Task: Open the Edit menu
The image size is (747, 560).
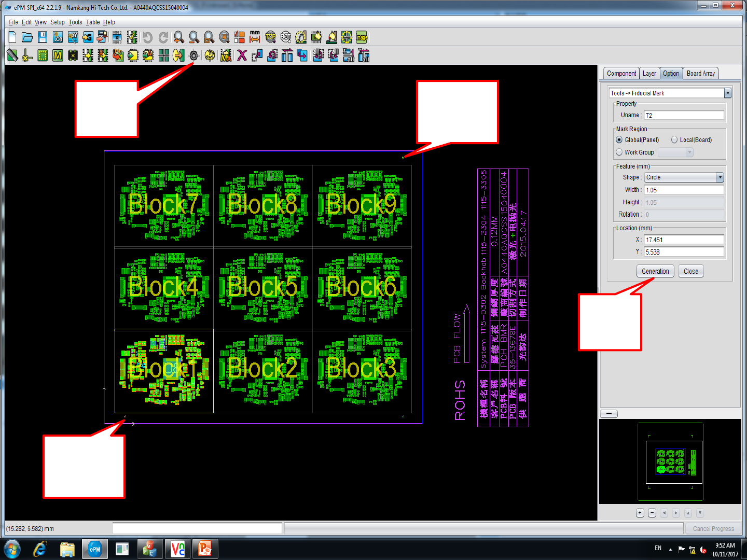Action: click(x=26, y=22)
